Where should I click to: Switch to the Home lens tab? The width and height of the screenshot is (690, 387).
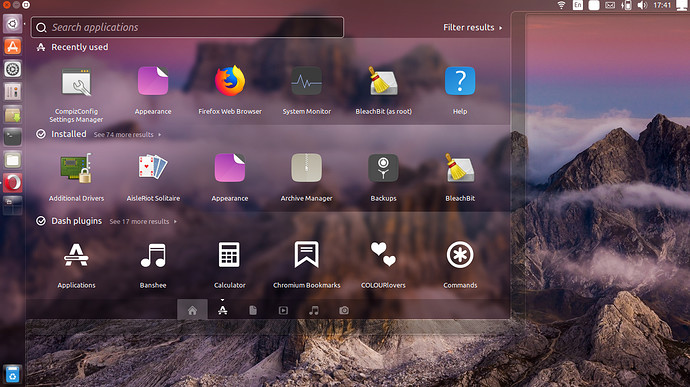coord(192,310)
